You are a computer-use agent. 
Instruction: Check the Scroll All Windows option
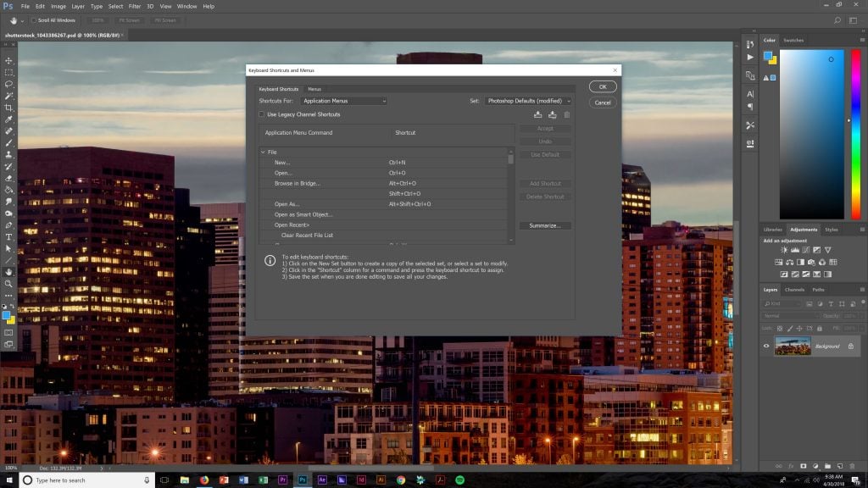coord(34,19)
